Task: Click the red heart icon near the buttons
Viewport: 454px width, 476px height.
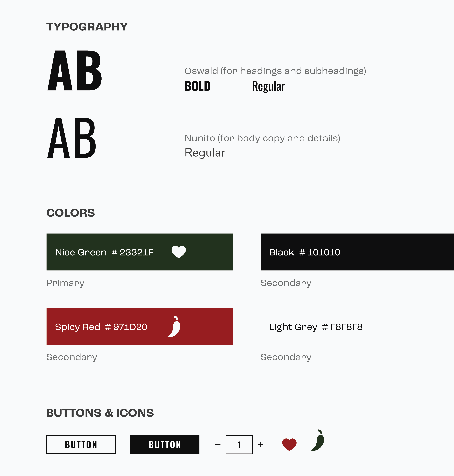Action: pyautogui.click(x=289, y=444)
